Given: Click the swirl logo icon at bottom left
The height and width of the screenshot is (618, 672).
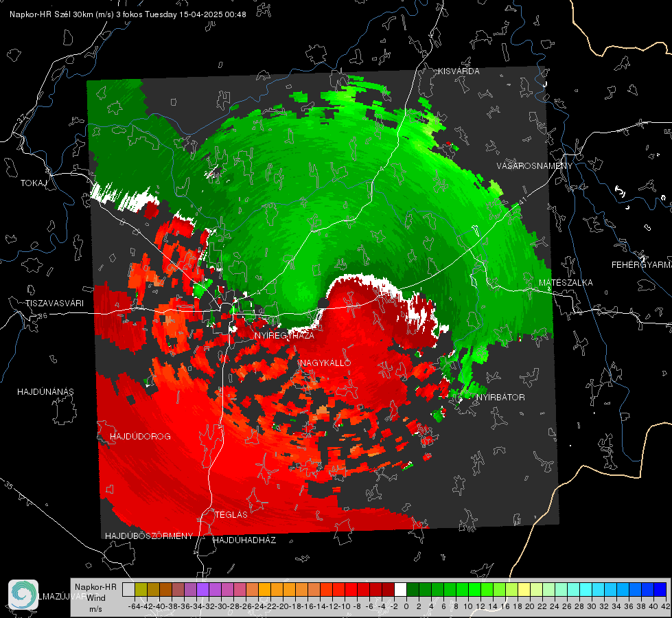Looking at the screenshot, I should point(23,595).
